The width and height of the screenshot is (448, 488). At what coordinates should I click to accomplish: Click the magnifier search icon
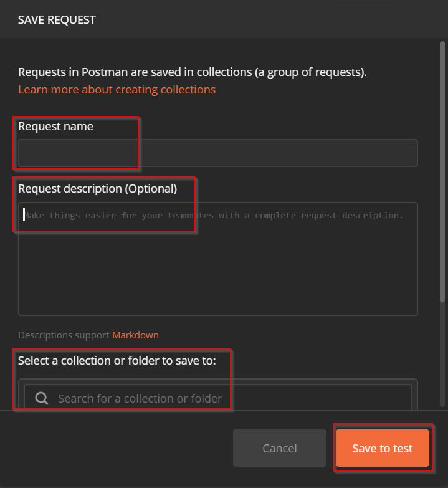pyautogui.click(x=42, y=398)
